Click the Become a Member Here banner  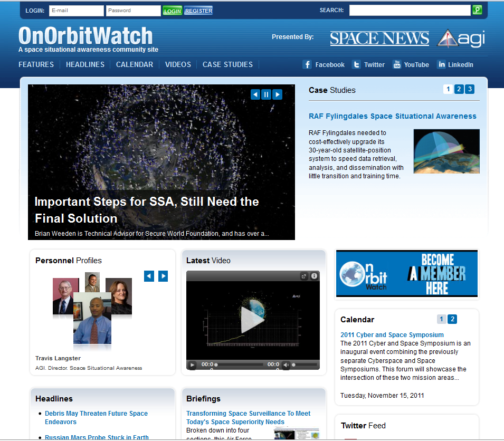[x=406, y=273]
